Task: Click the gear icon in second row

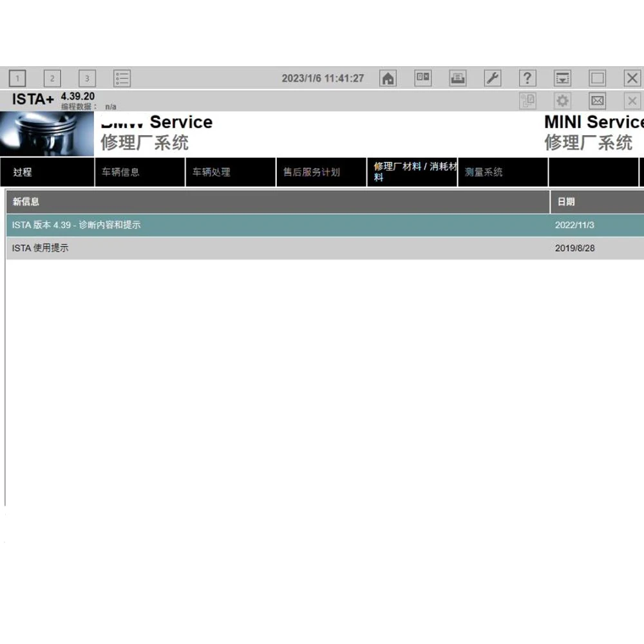Action: tap(563, 100)
